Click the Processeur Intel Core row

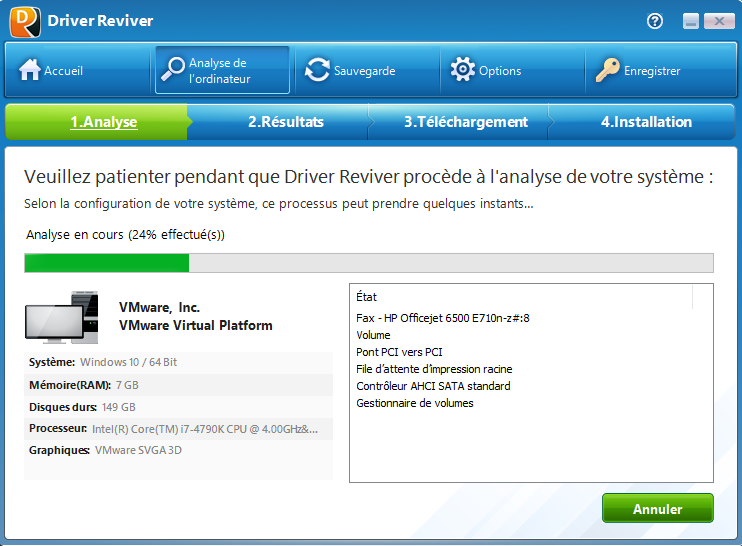pyautogui.click(x=178, y=429)
